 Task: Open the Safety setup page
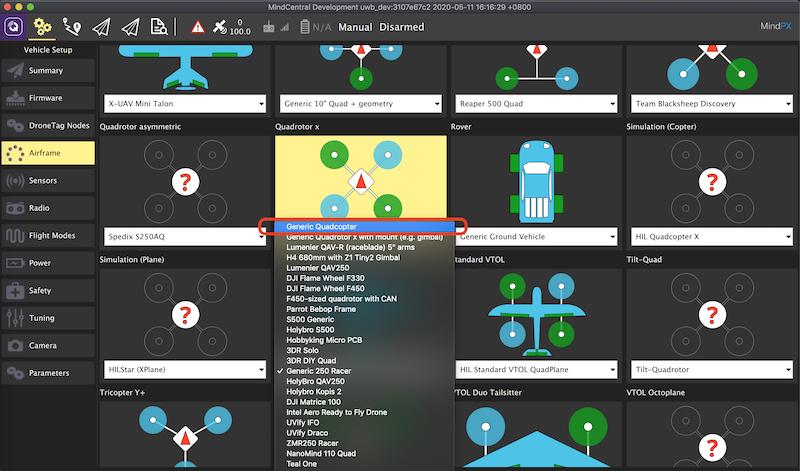tap(48, 291)
